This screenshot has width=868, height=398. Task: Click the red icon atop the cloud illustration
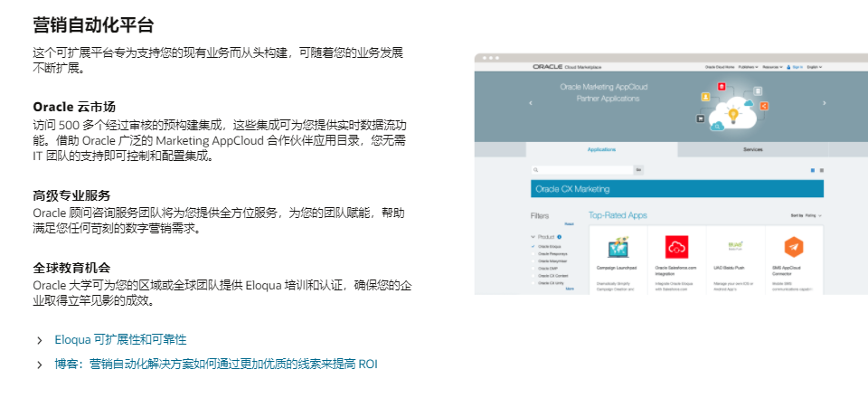(722, 86)
